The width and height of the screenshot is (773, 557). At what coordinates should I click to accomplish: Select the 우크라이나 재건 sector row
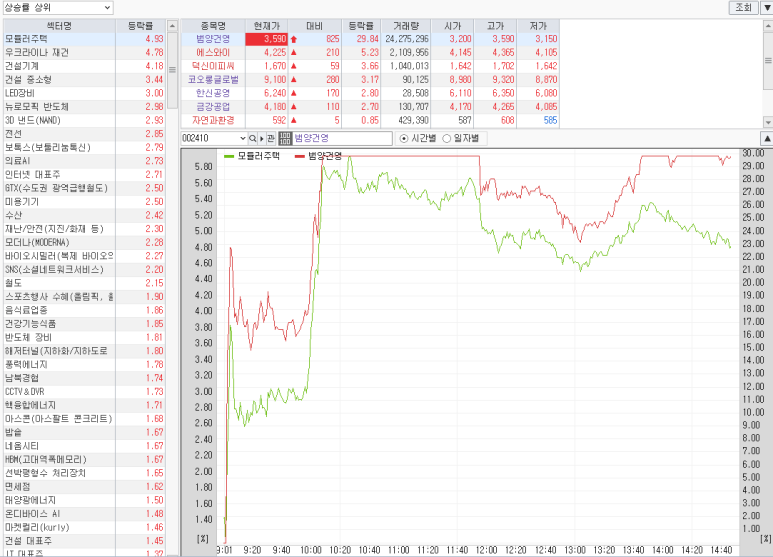(x=84, y=52)
